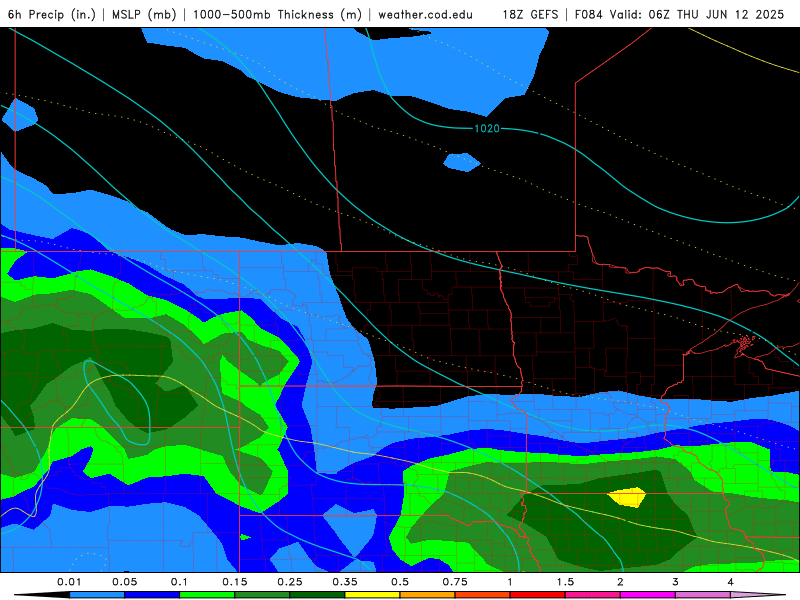This screenshot has width=800, height=600.
Task: Select the orange-red 0.75–1 legend swatch
Action: tap(483, 595)
